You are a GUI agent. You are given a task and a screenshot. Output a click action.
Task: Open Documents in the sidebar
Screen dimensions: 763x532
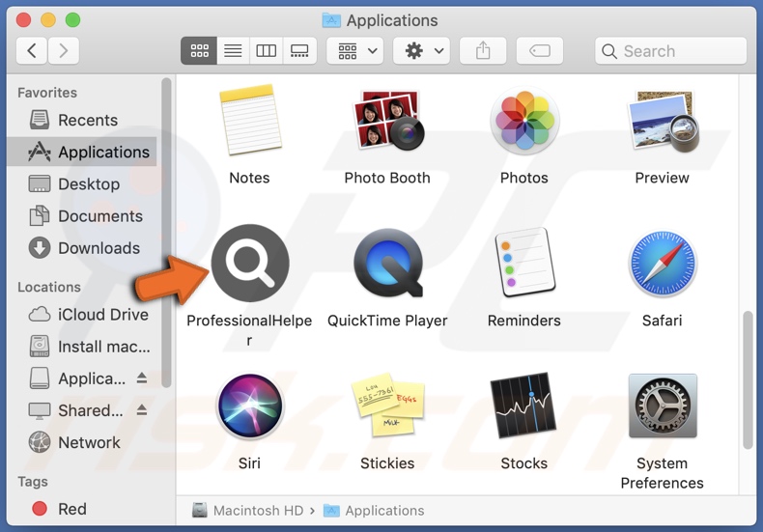[82, 216]
